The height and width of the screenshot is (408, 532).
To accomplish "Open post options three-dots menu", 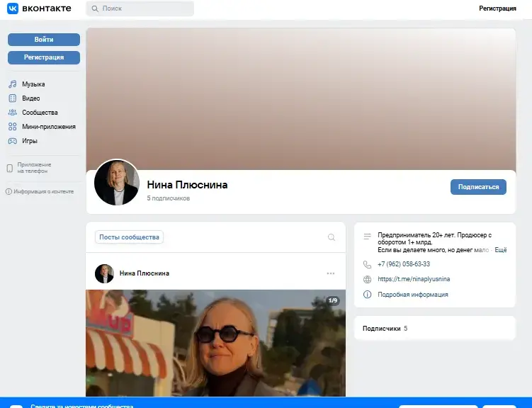I will click(331, 273).
